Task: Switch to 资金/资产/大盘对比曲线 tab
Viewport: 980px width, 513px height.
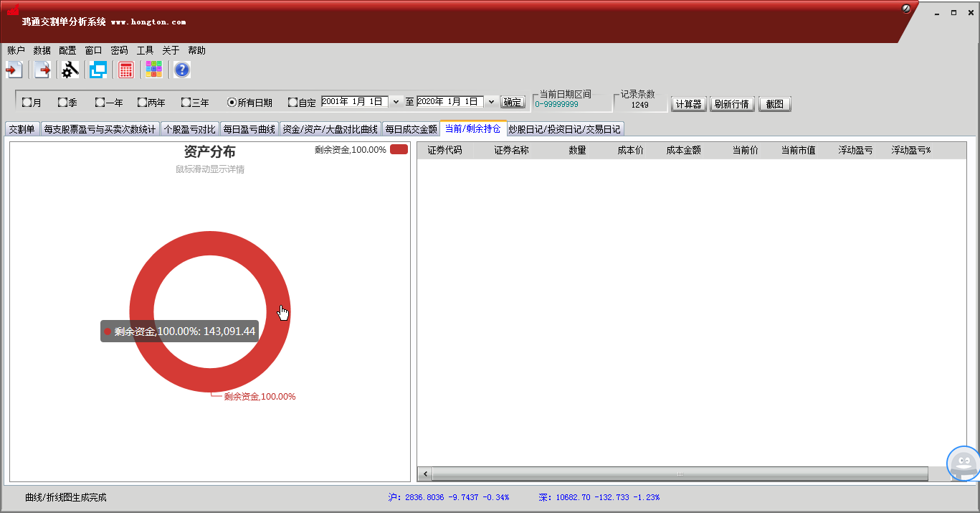Action: pyautogui.click(x=330, y=129)
